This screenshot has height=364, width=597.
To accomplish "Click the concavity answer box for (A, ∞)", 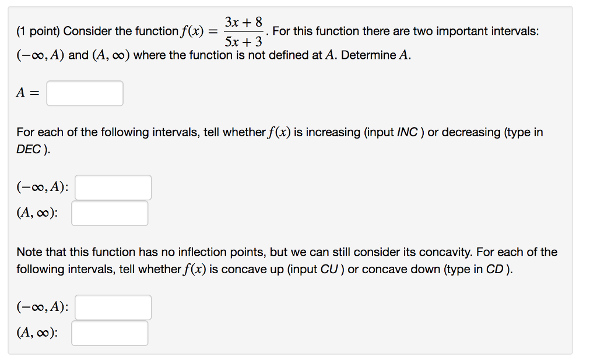I will [x=110, y=333].
